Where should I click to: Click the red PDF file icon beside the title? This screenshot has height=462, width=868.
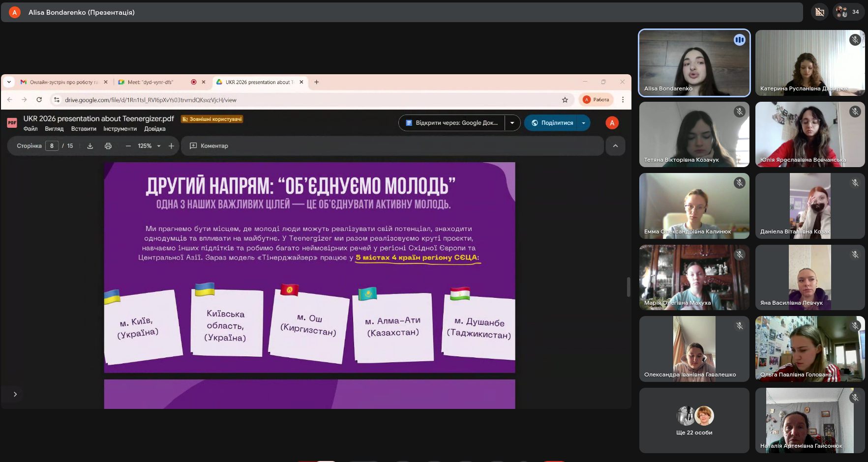[12, 123]
